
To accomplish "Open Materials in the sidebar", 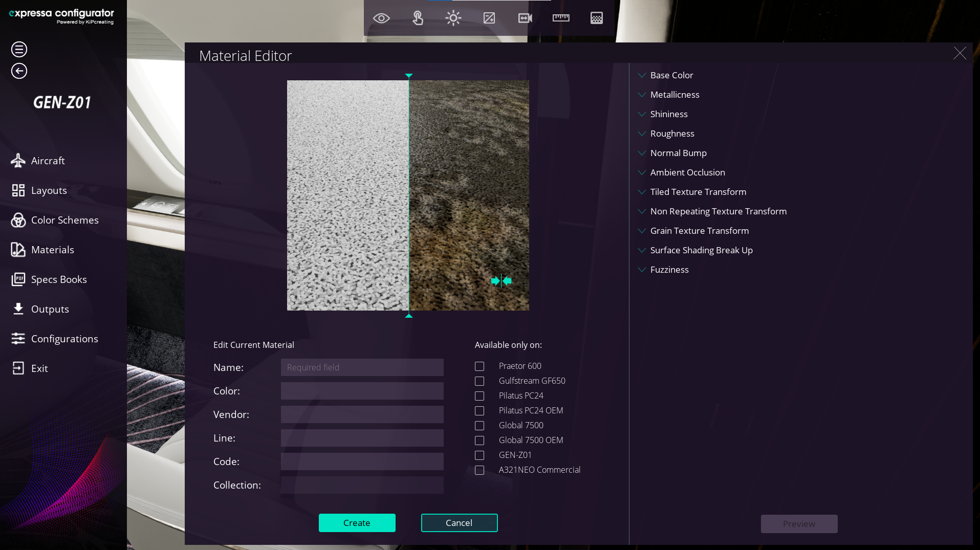I will pyautogui.click(x=52, y=250).
